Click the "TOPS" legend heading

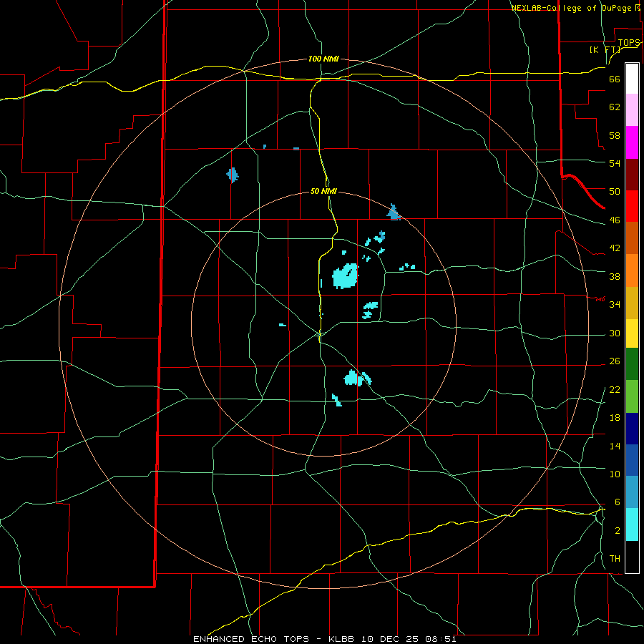point(629,43)
